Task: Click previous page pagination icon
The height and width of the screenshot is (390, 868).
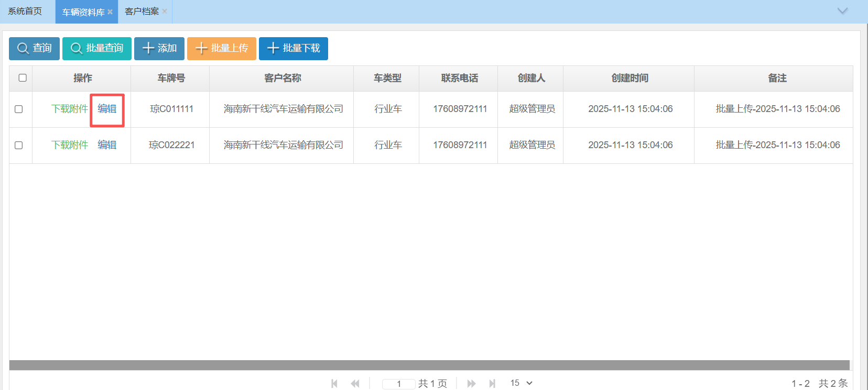Action: point(355,384)
